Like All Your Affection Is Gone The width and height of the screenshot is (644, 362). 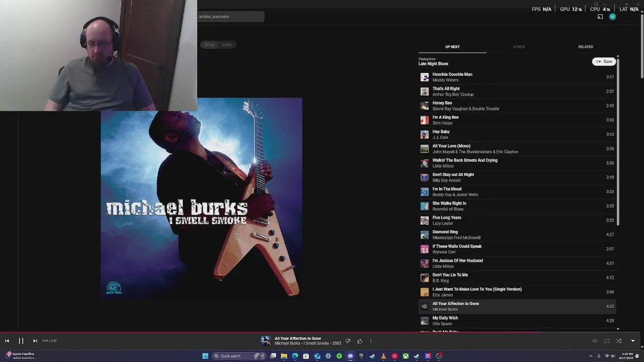(x=360, y=341)
